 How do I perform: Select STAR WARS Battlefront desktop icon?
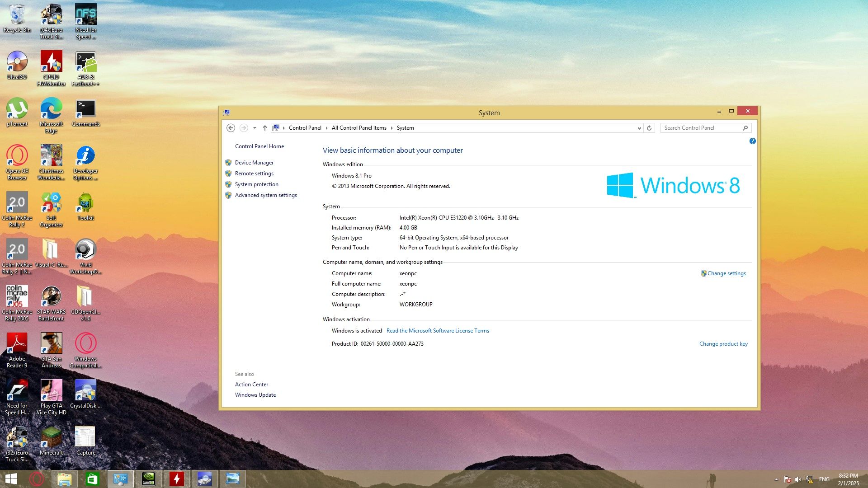tap(51, 303)
